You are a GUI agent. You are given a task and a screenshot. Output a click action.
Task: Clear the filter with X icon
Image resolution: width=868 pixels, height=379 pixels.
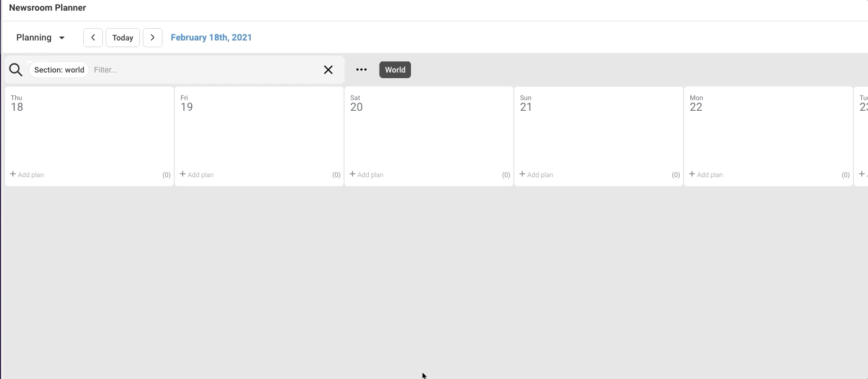(x=328, y=70)
